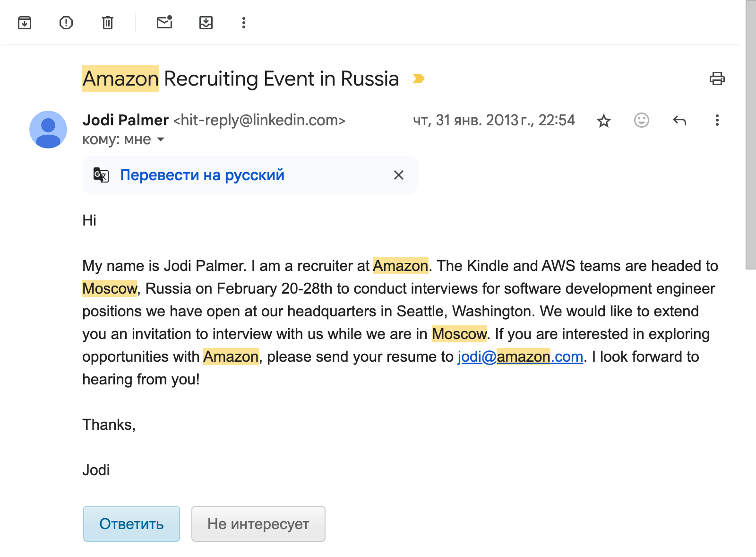
Task: Open the jodi@amazon.com email link
Action: (x=520, y=357)
